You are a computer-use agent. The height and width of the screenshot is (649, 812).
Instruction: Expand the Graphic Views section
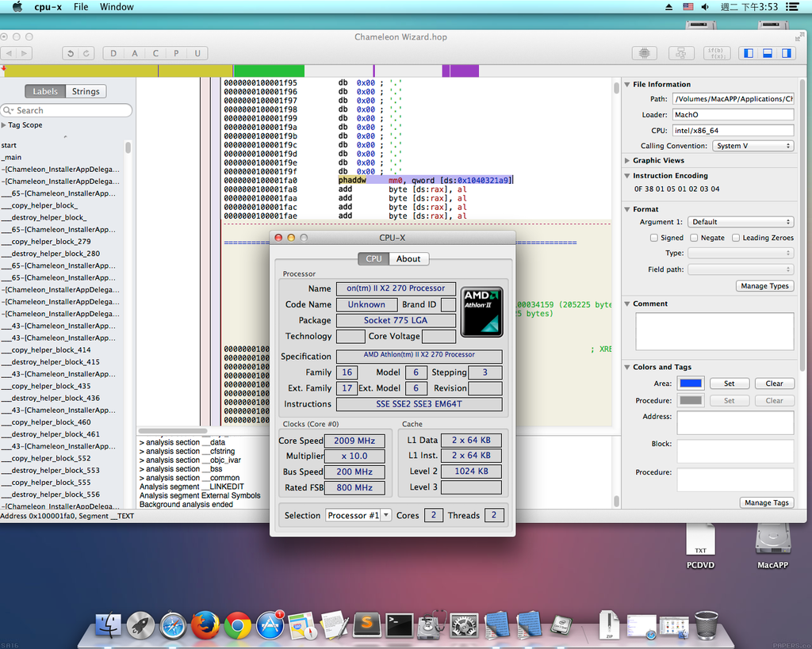pyautogui.click(x=627, y=160)
